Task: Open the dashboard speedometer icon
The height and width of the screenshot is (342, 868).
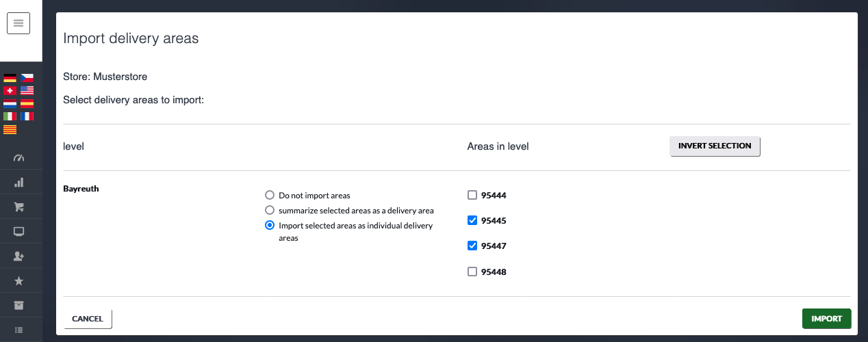Action: 18,158
